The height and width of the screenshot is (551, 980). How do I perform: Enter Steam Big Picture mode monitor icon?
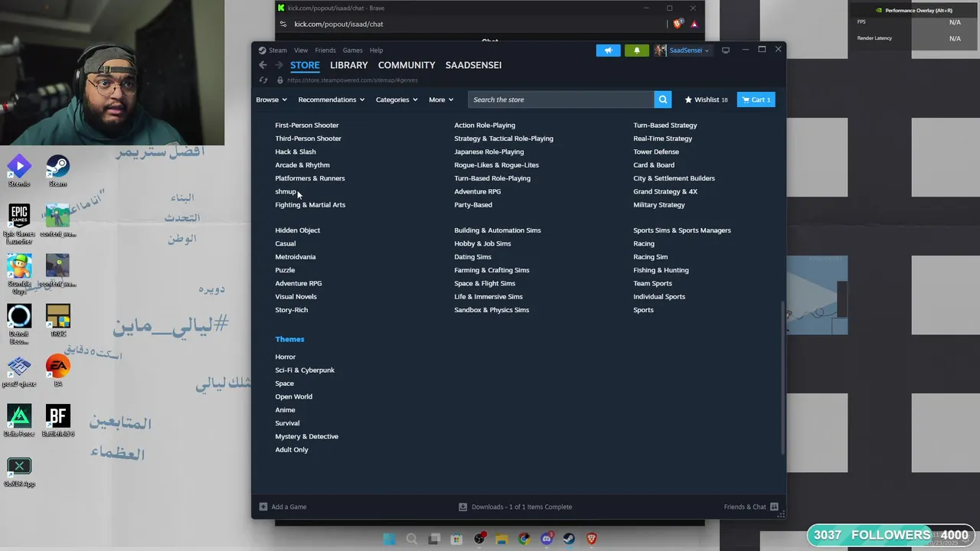click(x=726, y=51)
